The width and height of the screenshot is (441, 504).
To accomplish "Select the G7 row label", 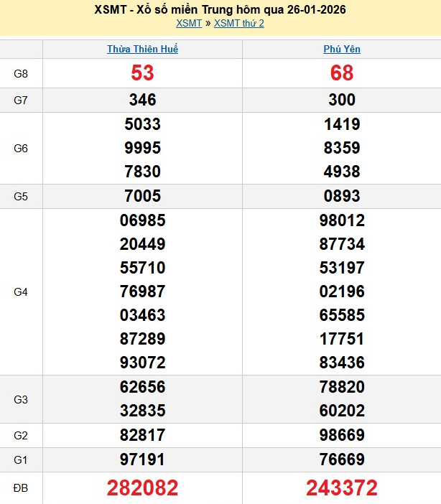I will (21, 100).
